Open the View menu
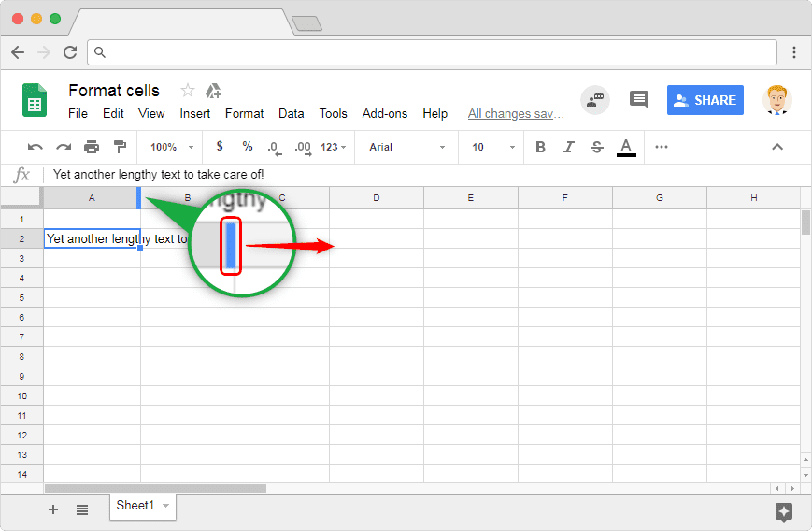 [151, 113]
